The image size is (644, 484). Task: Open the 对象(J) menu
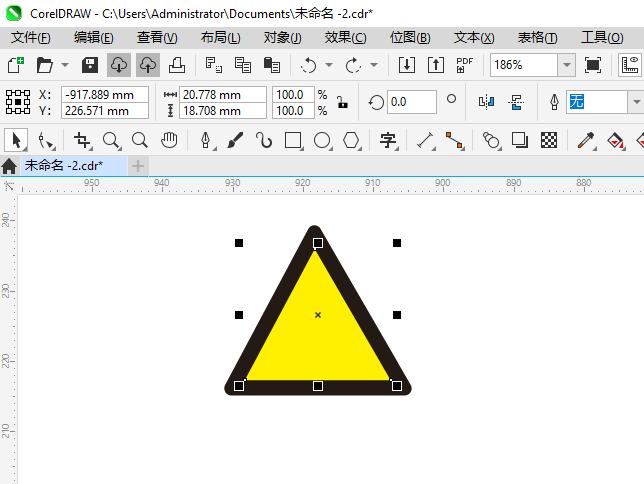283,38
